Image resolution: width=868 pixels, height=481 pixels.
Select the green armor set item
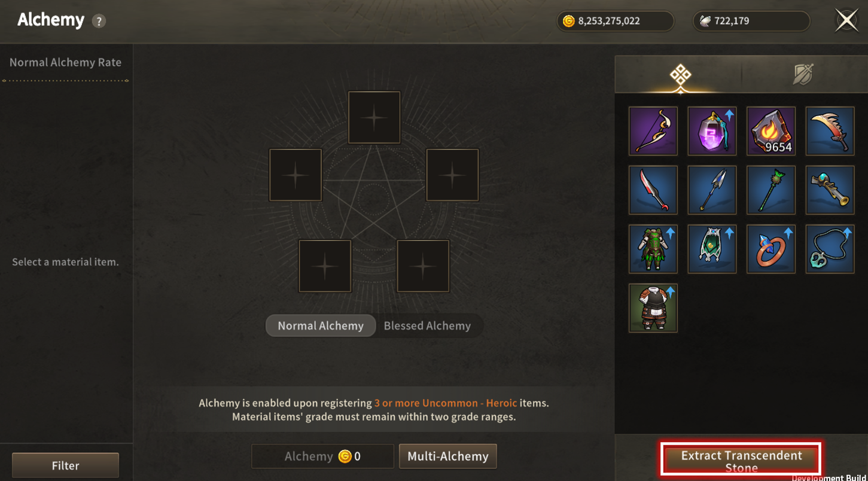(x=653, y=249)
